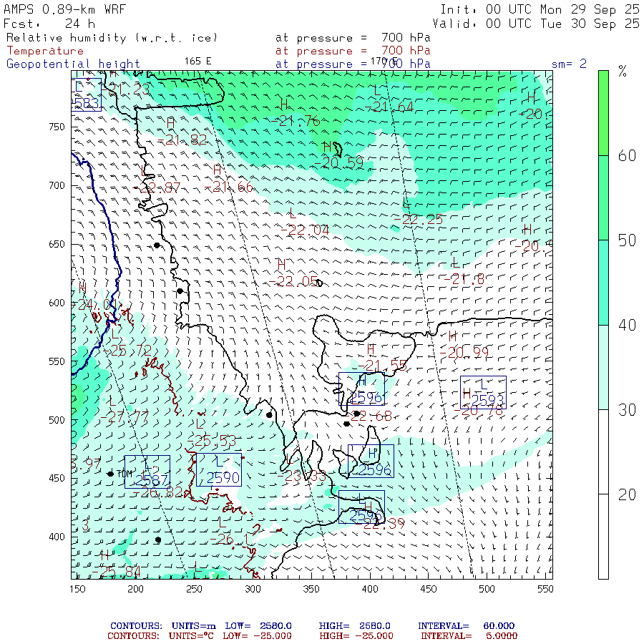The image size is (644, 644).
Task: Click the x-axis label '350'
Action: click(x=311, y=589)
